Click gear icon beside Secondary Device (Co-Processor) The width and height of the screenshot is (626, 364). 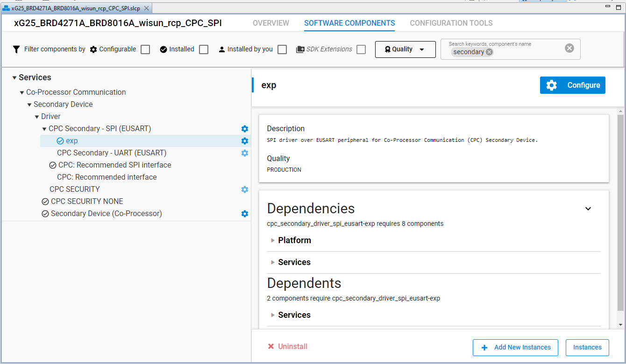coord(244,214)
